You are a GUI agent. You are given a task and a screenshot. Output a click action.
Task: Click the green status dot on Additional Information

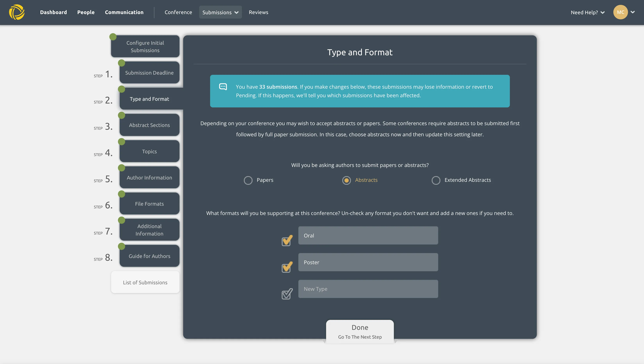coord(121,220)
